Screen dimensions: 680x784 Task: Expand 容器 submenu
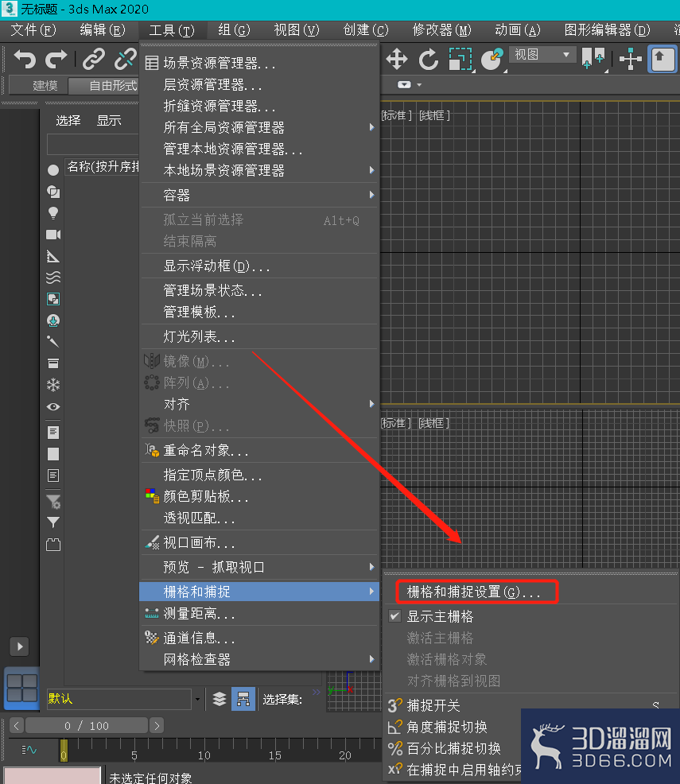point(259,195)
